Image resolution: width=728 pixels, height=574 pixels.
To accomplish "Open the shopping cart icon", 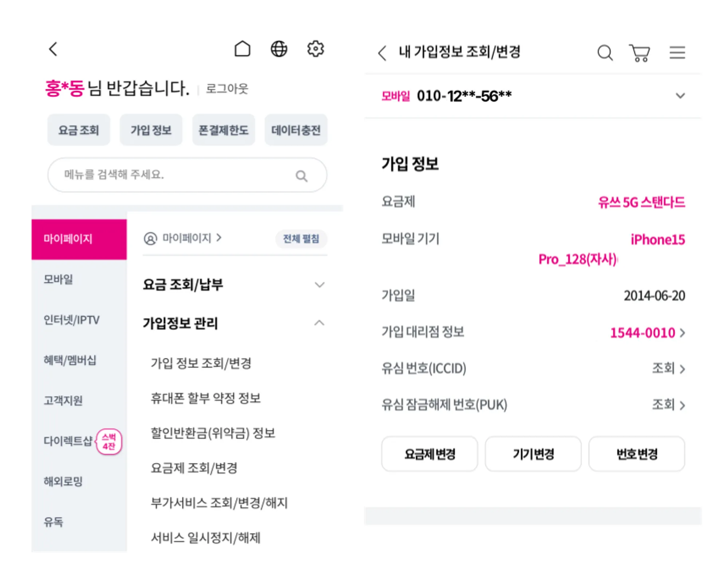I will [640, 53].
